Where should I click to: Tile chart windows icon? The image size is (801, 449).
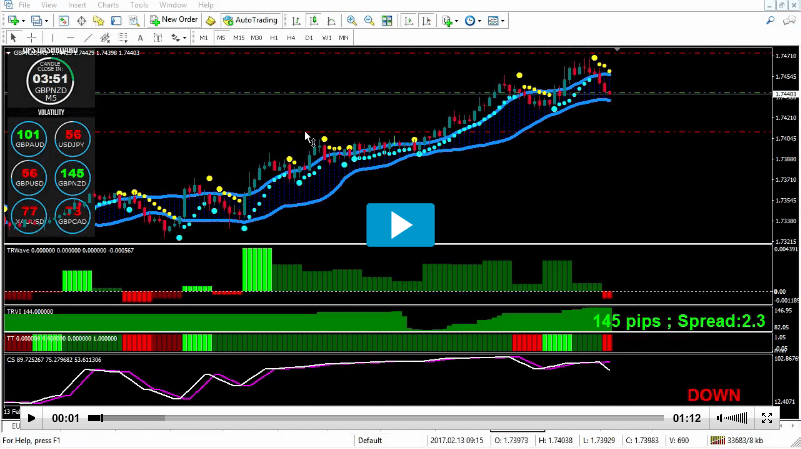tap(387, 20)
